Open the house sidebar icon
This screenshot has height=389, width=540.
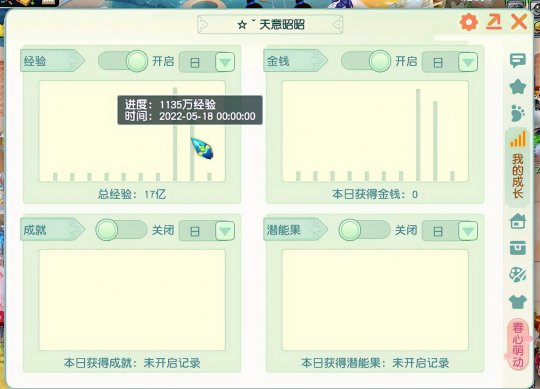(518, 221)
